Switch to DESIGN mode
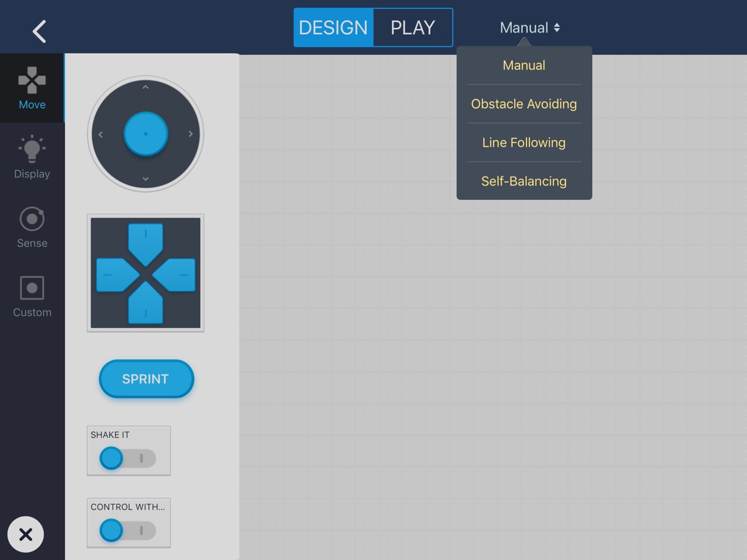This screenshot has height=560, width=747. 333,27
